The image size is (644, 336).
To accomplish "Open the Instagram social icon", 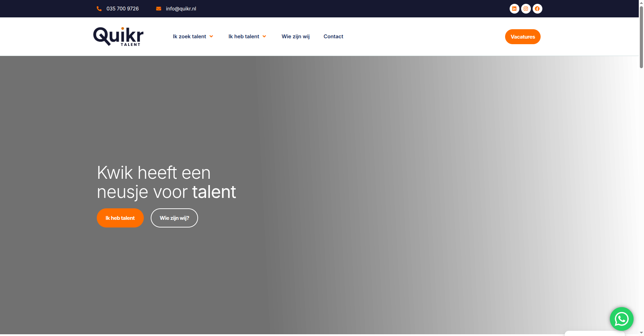I will tap(526, 9).
